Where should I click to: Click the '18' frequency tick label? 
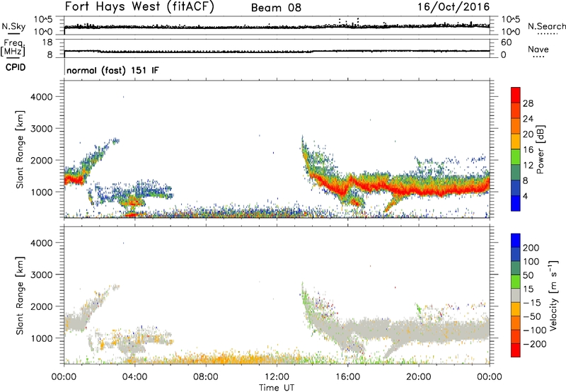tap(47, 42)
